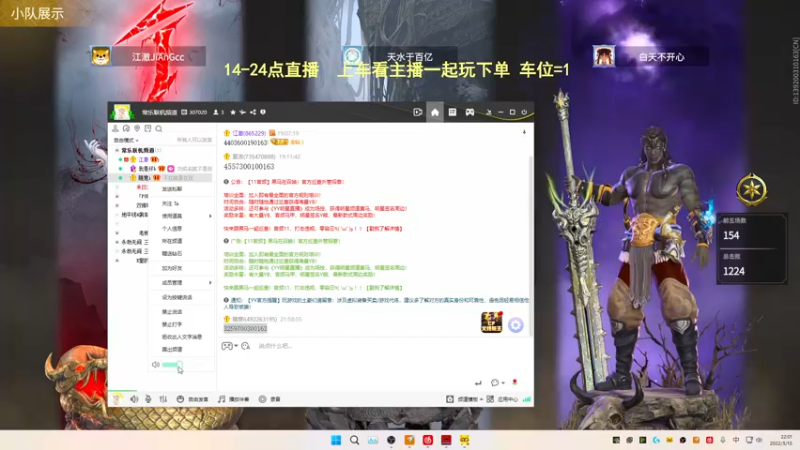Click the highlighted message 3259700300163

(x=245, y=329)
